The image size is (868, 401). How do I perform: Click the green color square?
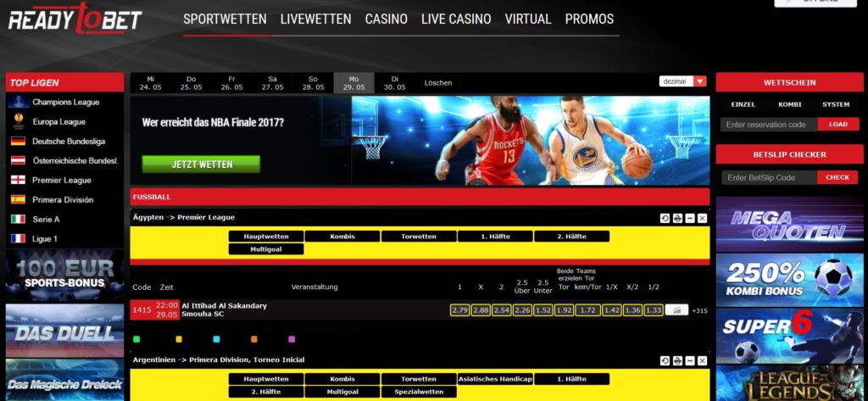[x=136, y=339]
